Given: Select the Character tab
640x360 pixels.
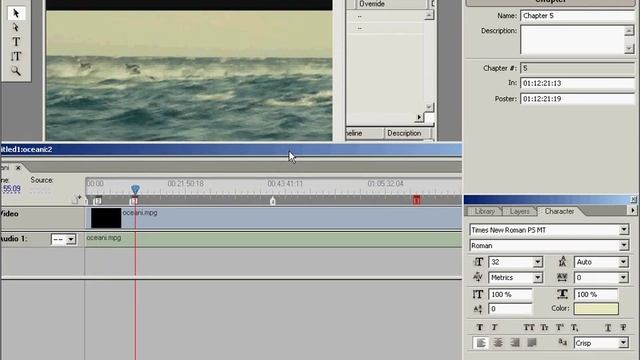Looking at the screenshot, I should (559, 211).
